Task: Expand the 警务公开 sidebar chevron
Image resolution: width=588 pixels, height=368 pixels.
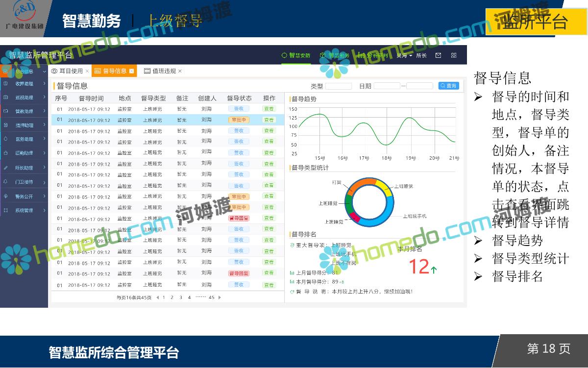Action: 44,196
